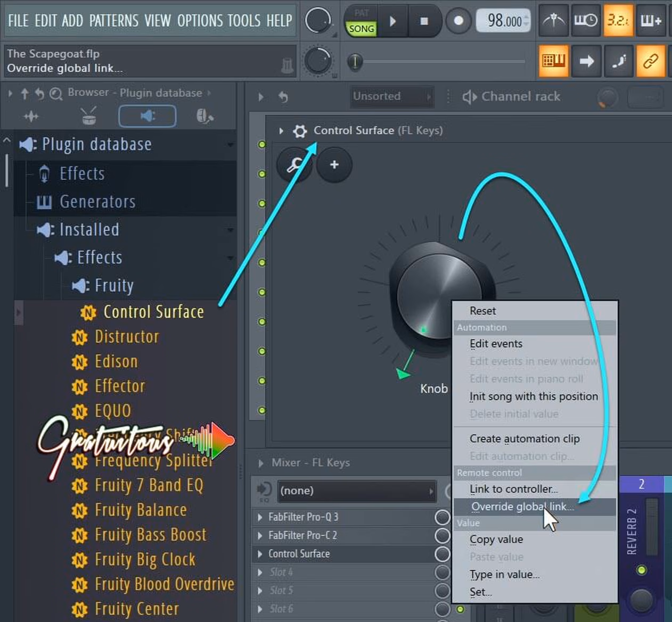Toggle wait for input icon
The width and height of the screenshot is (672, 622).
click(586, 21)
